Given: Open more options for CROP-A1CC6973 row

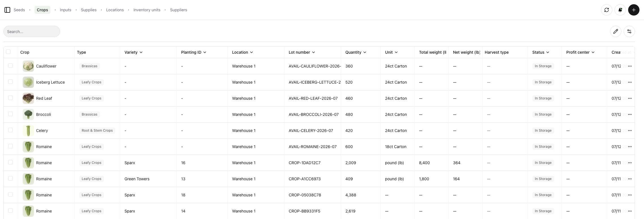Looking at the screenshot, I should tap(630, 179).
